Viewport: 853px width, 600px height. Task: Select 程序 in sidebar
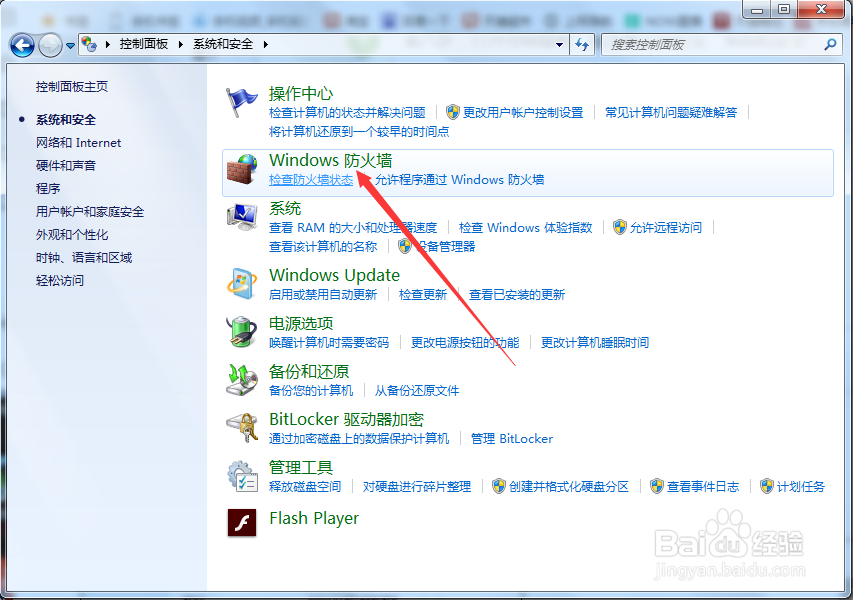click(x=48, y=188)
